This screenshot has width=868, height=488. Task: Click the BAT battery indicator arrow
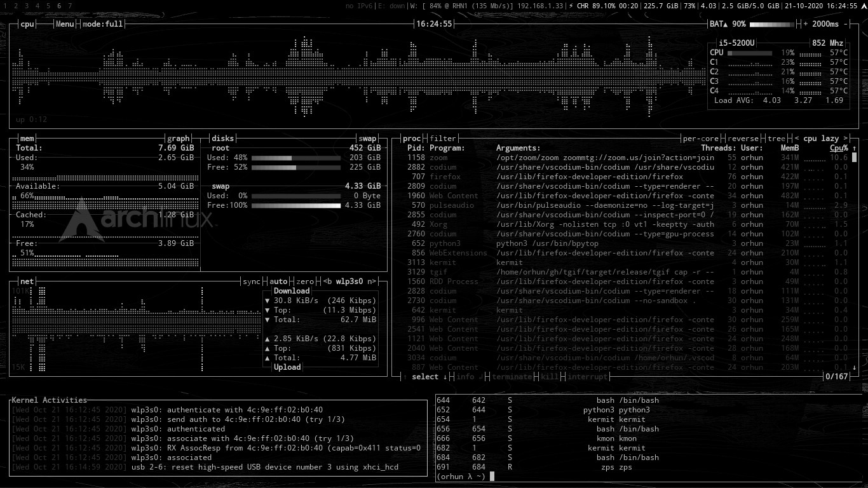coord(725,24)
